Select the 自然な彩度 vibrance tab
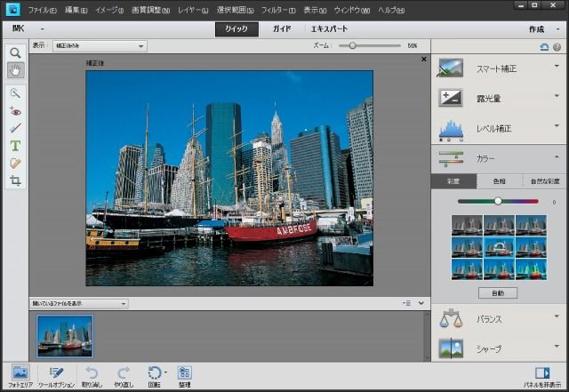 coord(545,181)
